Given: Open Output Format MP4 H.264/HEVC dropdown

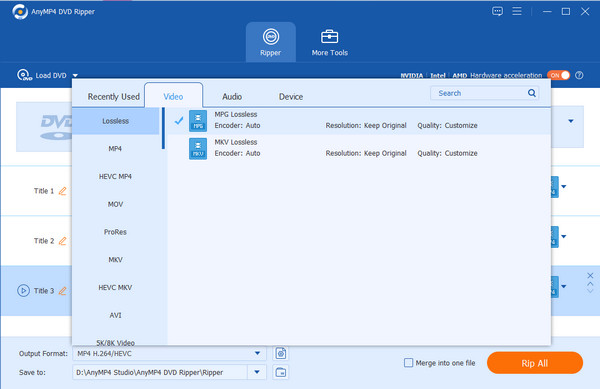Looking at the screenshot, I should click(169, 353).
